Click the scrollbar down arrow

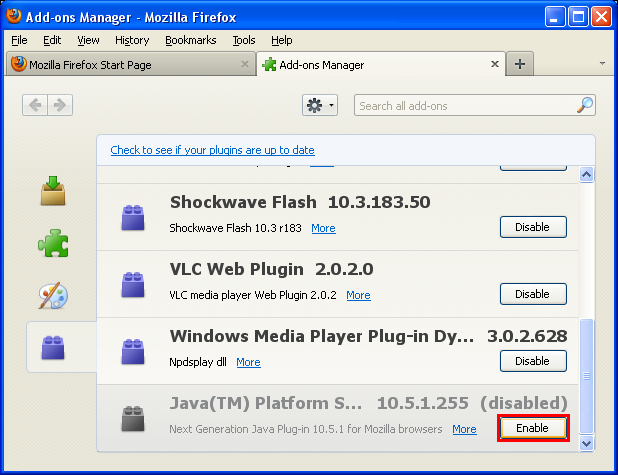tap(586, 443)
